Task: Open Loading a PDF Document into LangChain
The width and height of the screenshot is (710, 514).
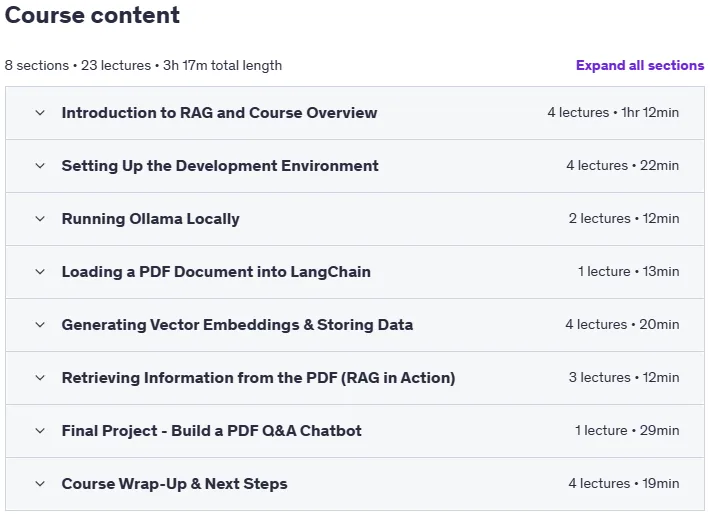Action: tap(216, 272)
